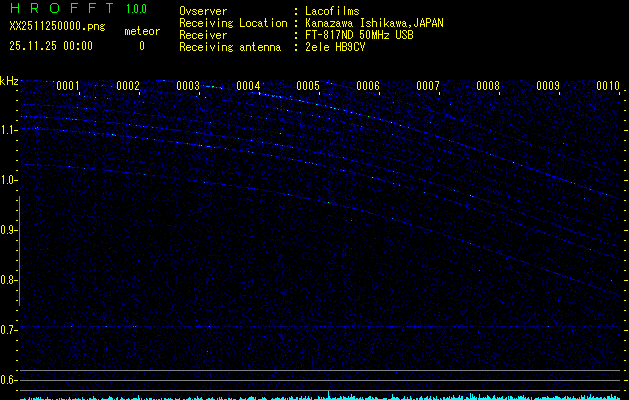
Task: Click the 0.7 frequency axis label
Action: click(x=9, y=330)
